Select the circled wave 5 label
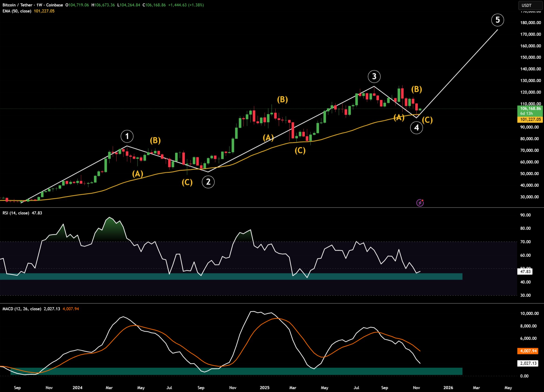 click(x=498, y=20)
